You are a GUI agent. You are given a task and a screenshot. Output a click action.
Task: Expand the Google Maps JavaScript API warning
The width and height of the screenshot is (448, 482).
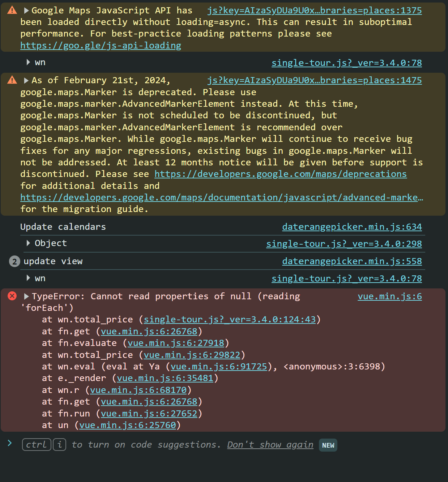click(x=26, y=10)
